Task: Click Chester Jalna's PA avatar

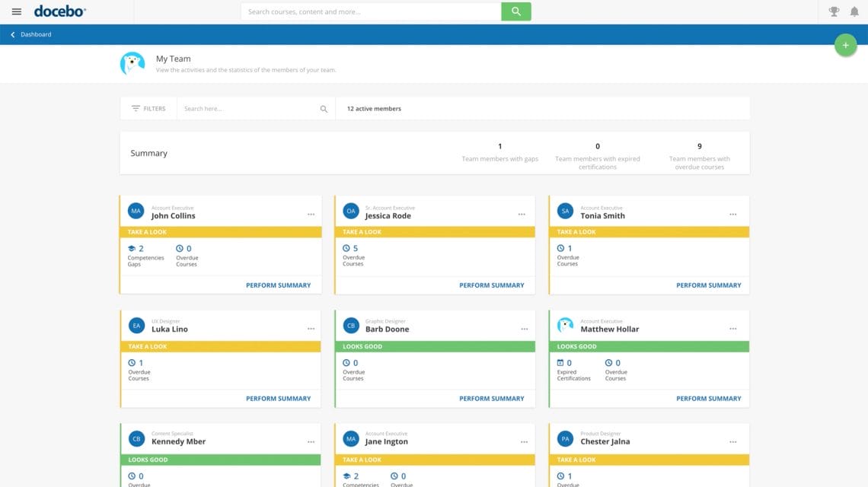Action: pos(565,439)
